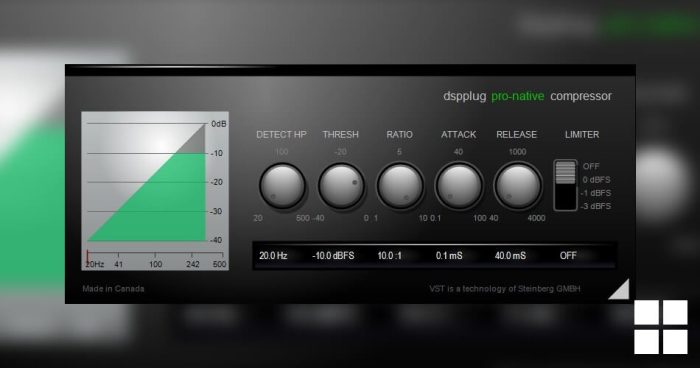Viewport: 700px width, 368px height.
Task: Click the THRESH knob
Action: click(341, 185)
